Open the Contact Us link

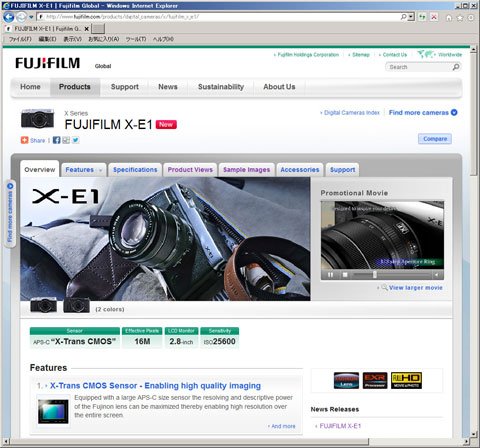point(395,55)
